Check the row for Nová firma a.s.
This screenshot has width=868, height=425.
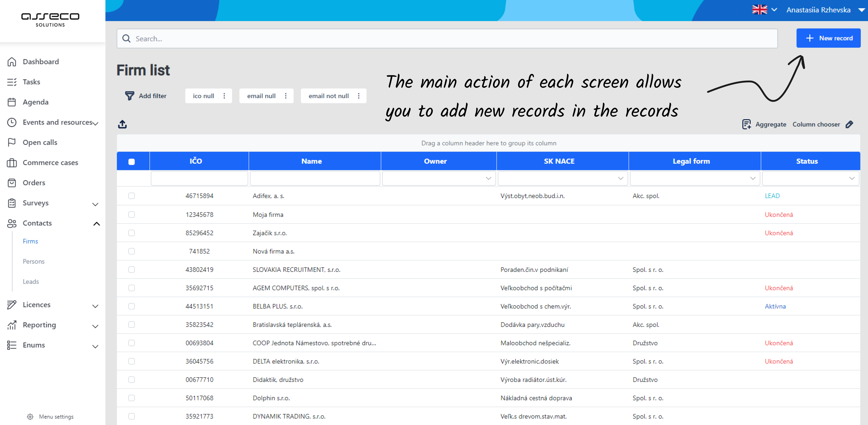[x=131, y=251]
